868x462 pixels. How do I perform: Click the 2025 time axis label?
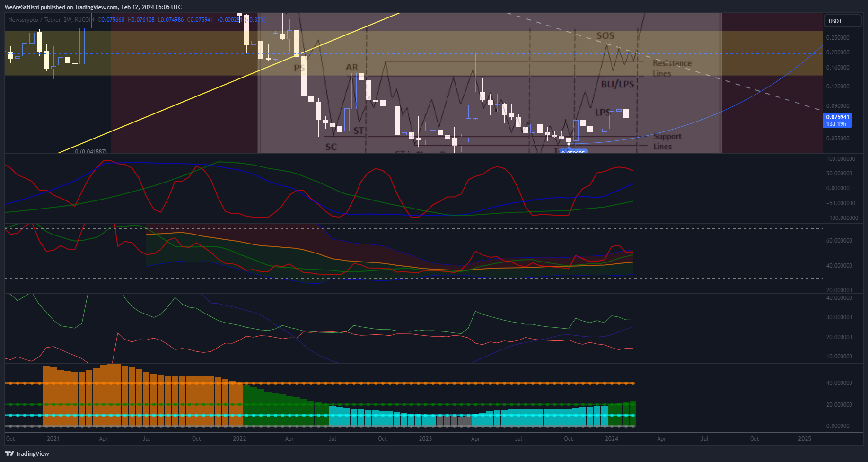(805, 439)
